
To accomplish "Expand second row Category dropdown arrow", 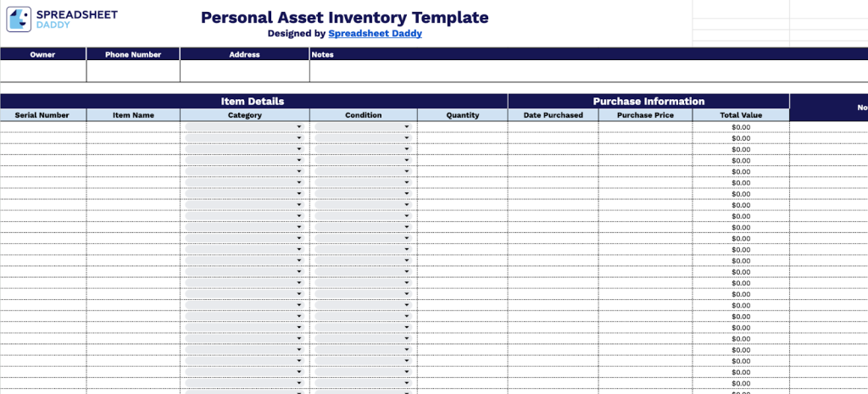I will [299, 138].
